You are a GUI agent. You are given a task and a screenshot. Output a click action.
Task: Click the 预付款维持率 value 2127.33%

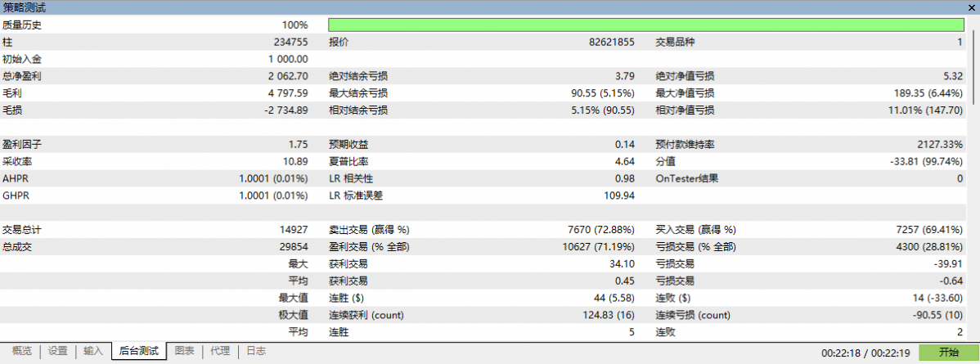coord(940,145)
